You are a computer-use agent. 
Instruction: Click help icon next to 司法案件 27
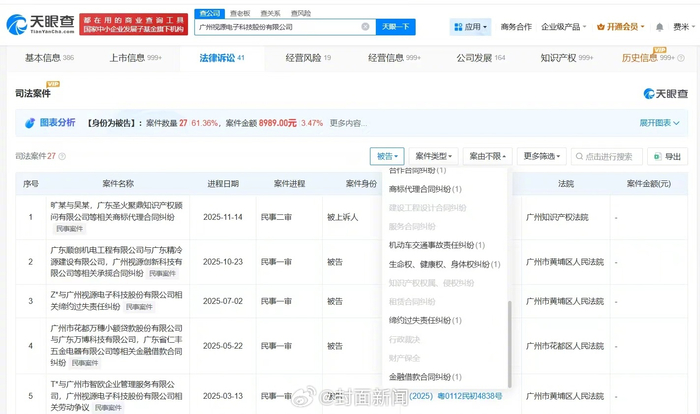[x=63, y=157]
